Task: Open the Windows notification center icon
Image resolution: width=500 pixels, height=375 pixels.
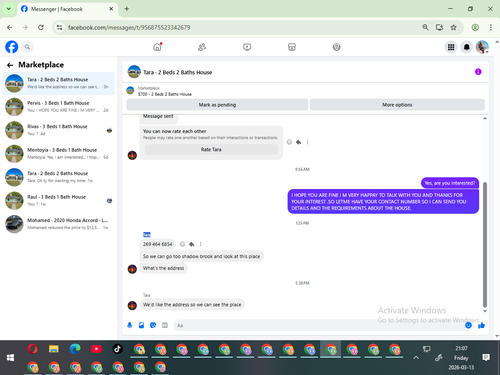Action: tap(486, 358)
